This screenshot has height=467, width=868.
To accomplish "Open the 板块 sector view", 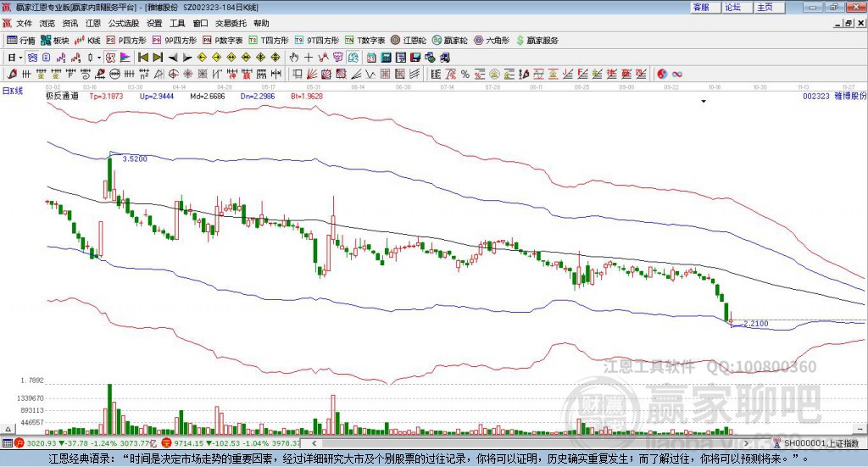I will point(54,41).
